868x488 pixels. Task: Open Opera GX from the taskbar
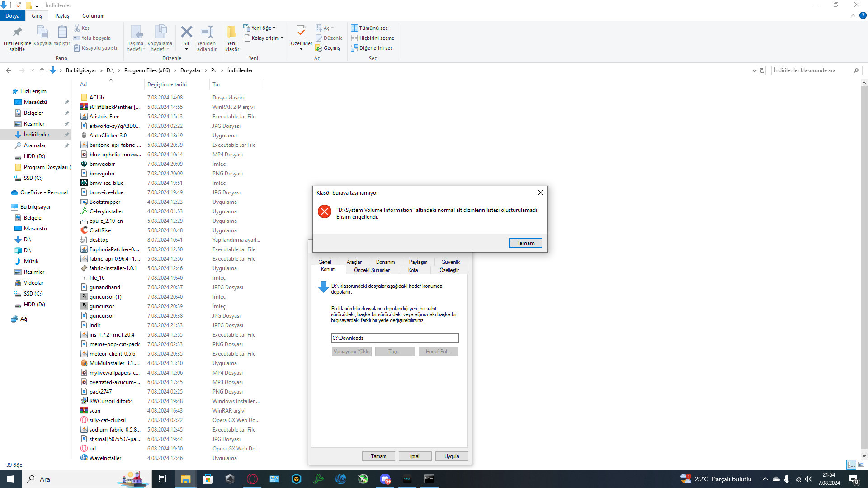[252, 479]
